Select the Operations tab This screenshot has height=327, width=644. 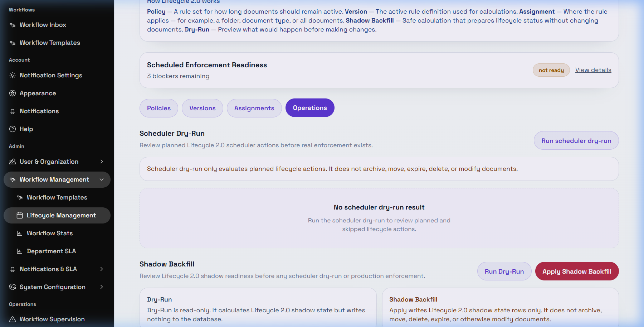point(310,108)
